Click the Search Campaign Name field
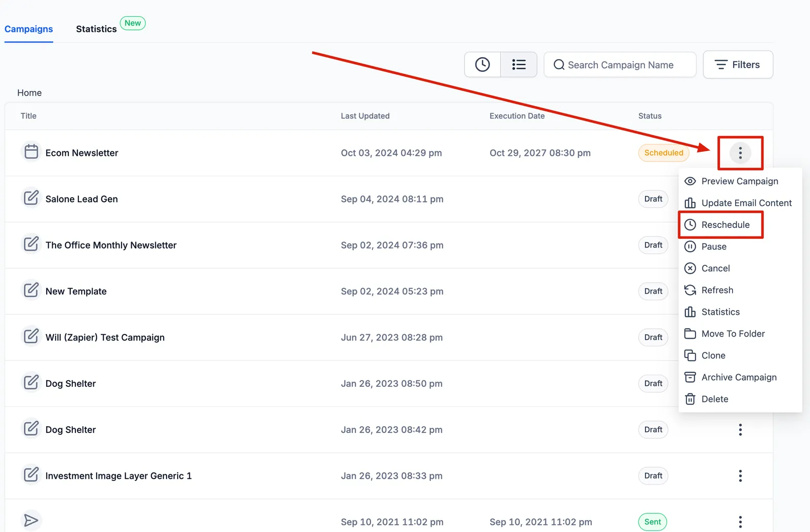The height and width of the screenshot is (532, 810). (620, 65)
